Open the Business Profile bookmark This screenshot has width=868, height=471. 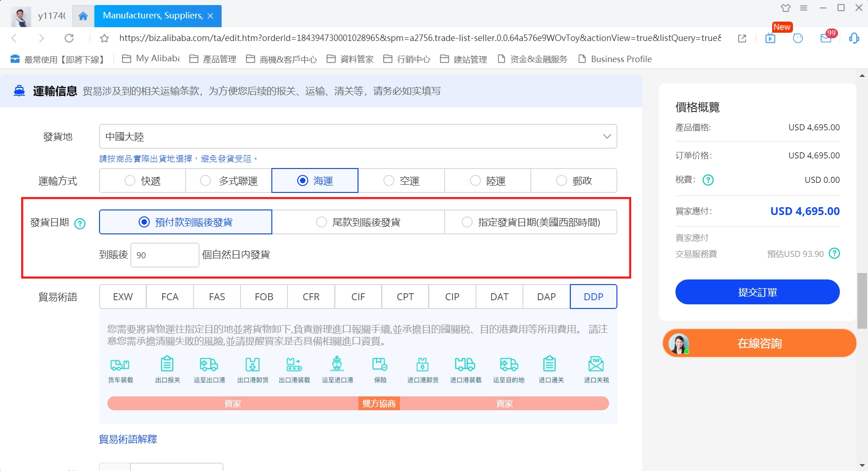(x=615, y=59)
